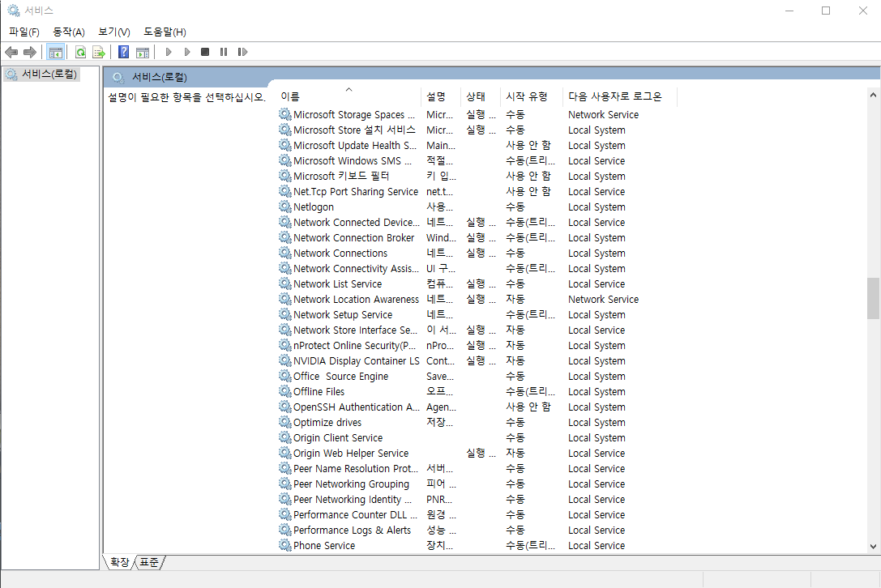The image size is (881, 588).
Task: Click the Forward arrow toolbar icon
Action: pyautogui.click(x=30, y=52)
